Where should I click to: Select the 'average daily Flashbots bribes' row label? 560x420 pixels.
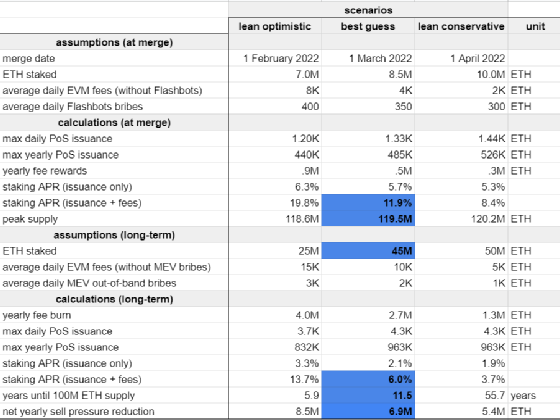[72, 106]
